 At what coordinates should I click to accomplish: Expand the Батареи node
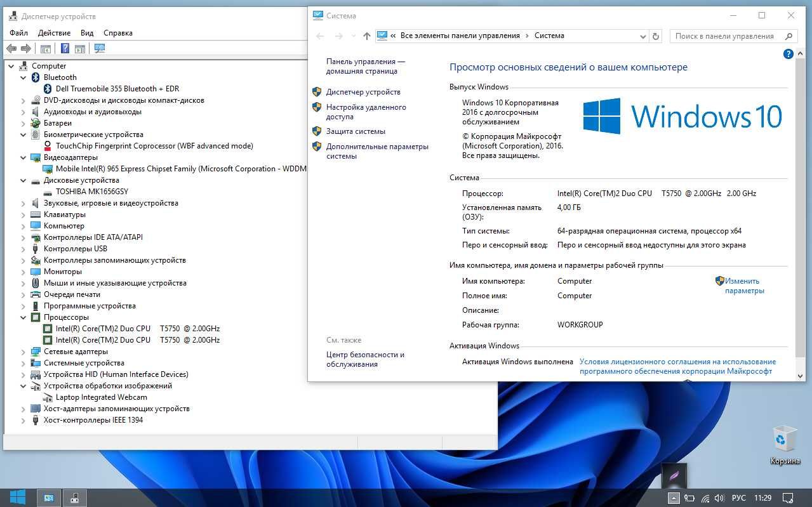click(23, 123)
